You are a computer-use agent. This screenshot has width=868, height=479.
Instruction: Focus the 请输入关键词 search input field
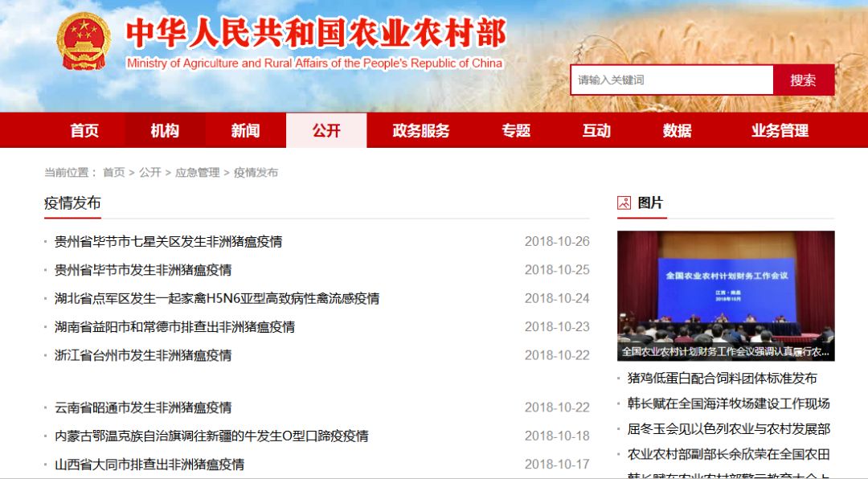671,80
